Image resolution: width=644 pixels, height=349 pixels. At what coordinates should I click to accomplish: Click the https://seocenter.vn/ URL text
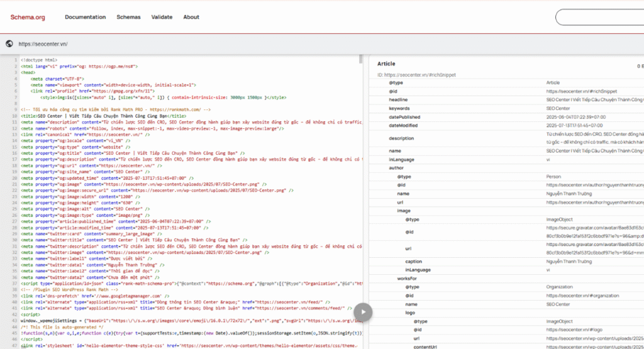click(43, 44)
